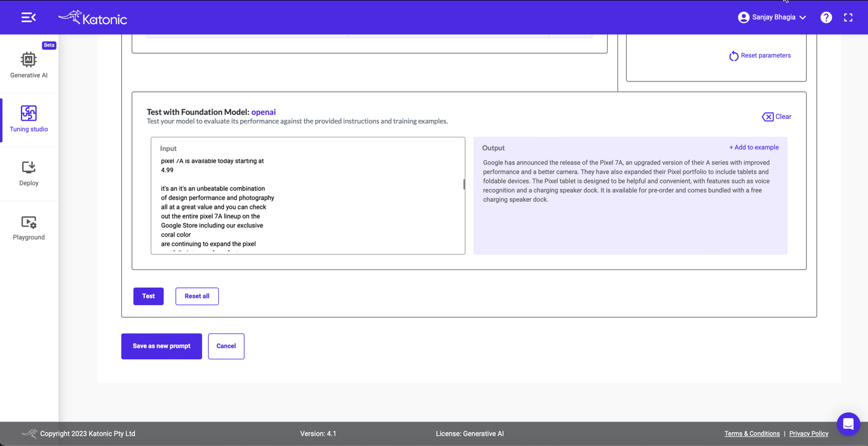
Task: Click License: Generative AI text
Action: tap(470, 433)
